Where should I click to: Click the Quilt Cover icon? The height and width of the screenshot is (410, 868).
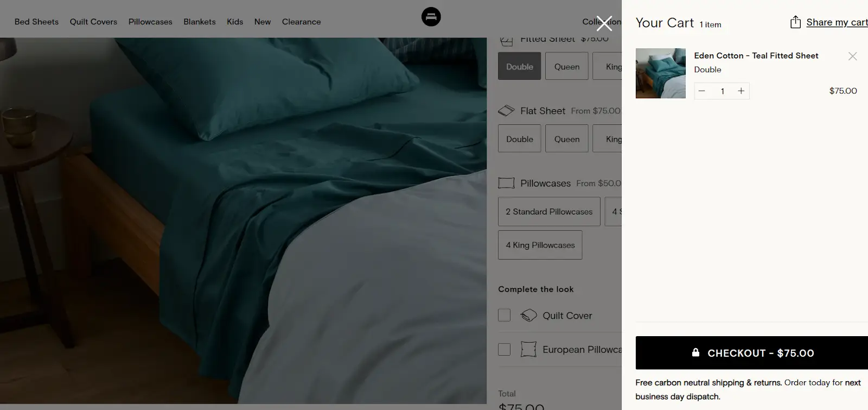[x=528, y=316]
